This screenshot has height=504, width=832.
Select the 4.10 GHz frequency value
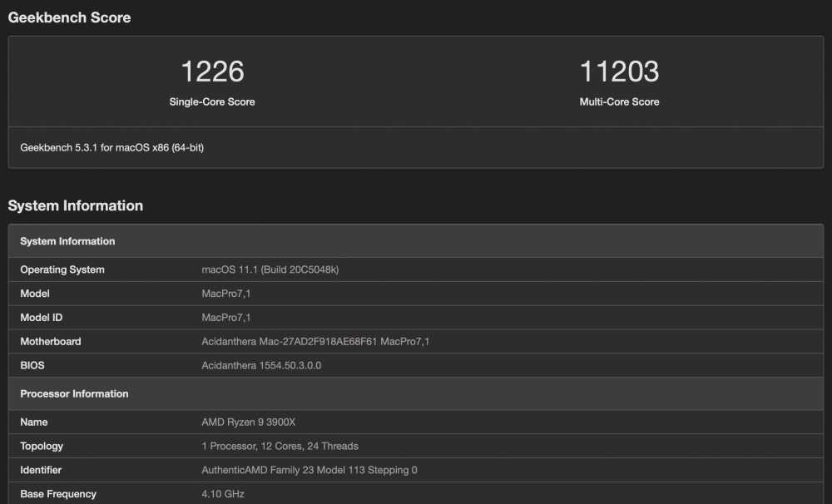tap(223, 494)
